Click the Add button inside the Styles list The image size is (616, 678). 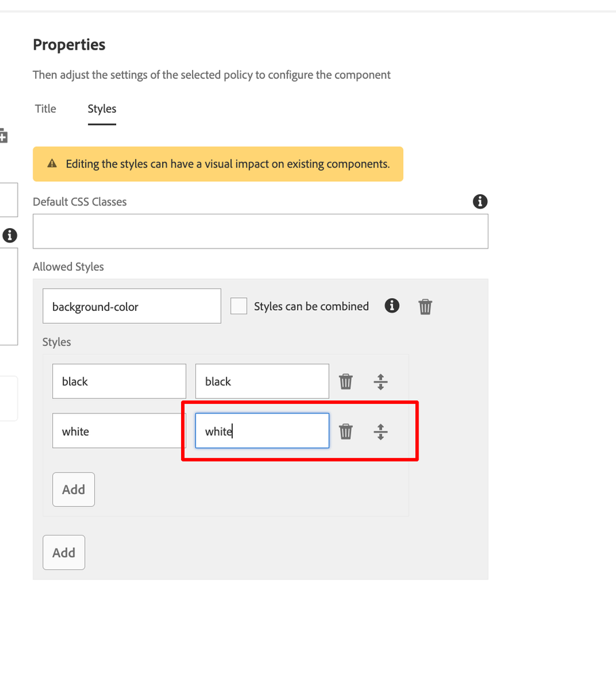click(73, 489)
